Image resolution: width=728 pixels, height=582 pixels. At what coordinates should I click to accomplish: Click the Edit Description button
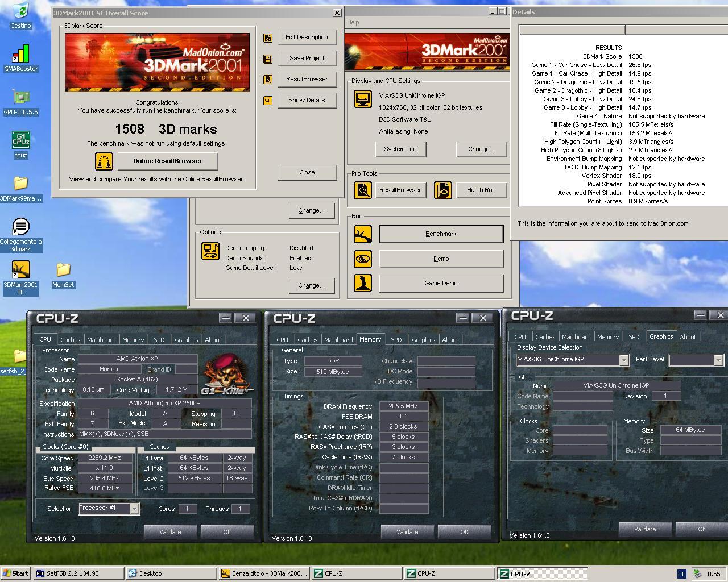coord(307,38)
